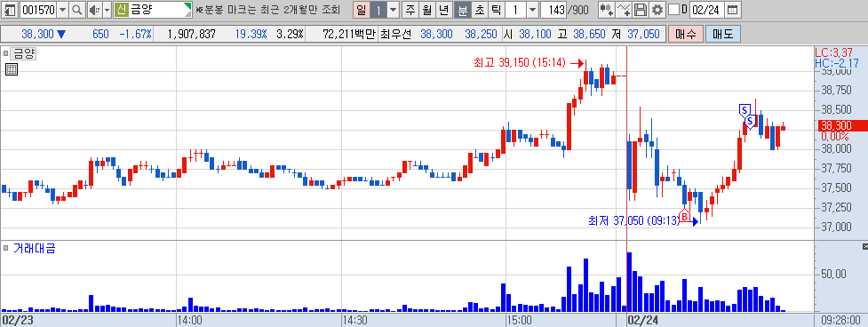Click the change rate -1.67%
Image resolution: width=868 pixels, height=327 pixels.
(x=136, y=35)
